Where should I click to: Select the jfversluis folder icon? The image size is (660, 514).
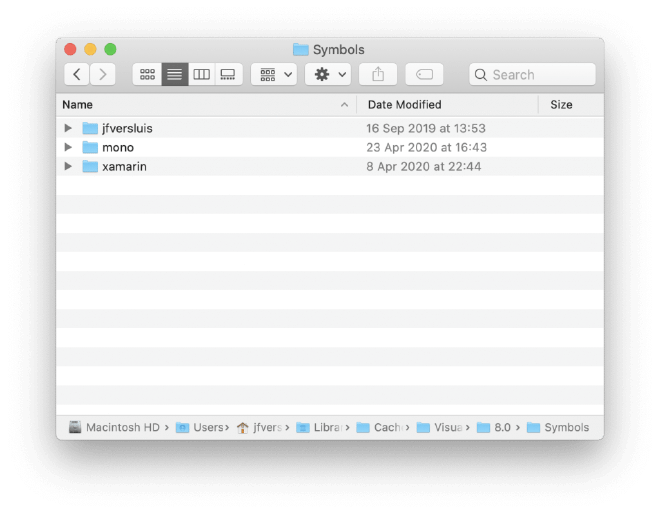click(x=90, y=128)
